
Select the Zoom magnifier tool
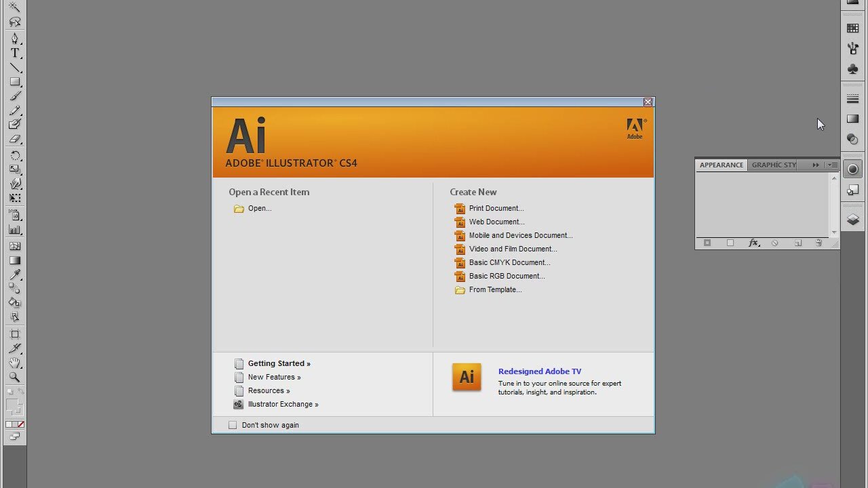[x=14, y=377]
